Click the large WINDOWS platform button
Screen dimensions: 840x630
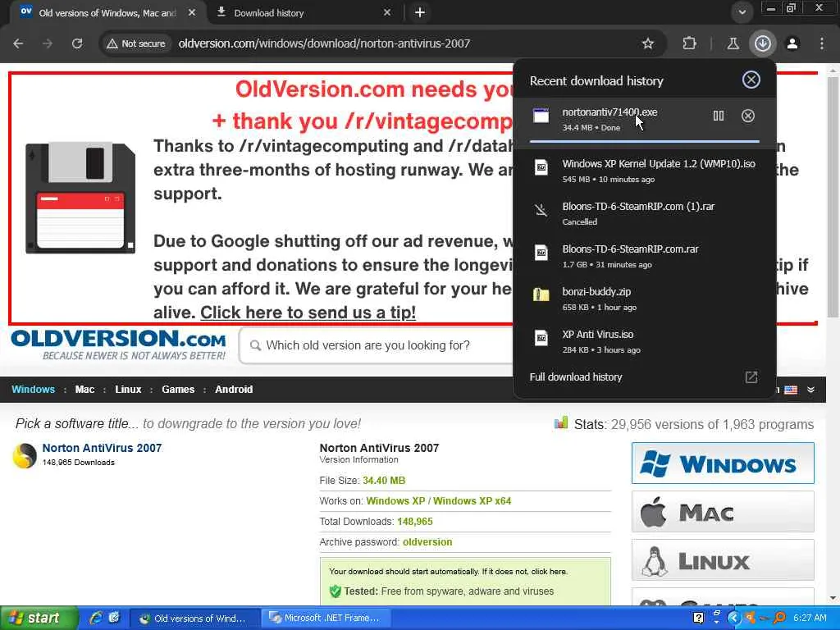(723, 463)
